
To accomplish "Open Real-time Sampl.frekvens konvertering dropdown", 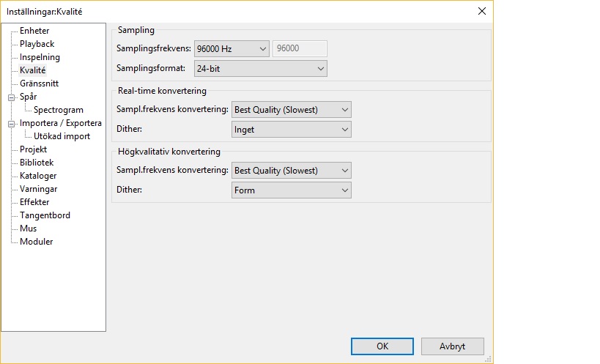I will tap(291, 110).
